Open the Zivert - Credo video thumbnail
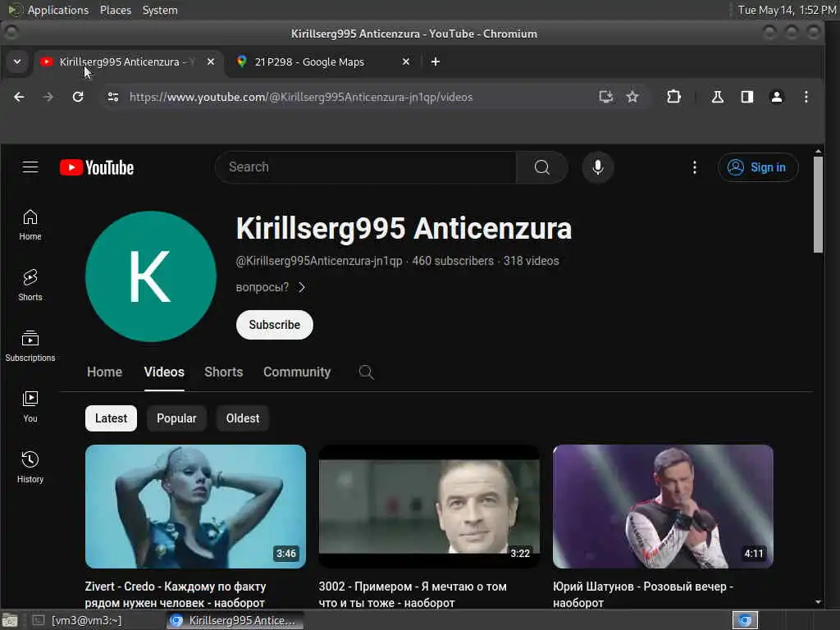Viewport: 840px width, 630px height. (195, 506)
